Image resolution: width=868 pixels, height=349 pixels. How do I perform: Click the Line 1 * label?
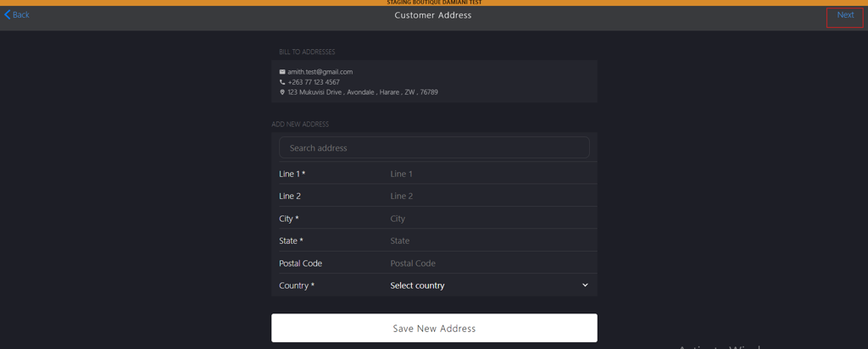(x=292, y=174)
